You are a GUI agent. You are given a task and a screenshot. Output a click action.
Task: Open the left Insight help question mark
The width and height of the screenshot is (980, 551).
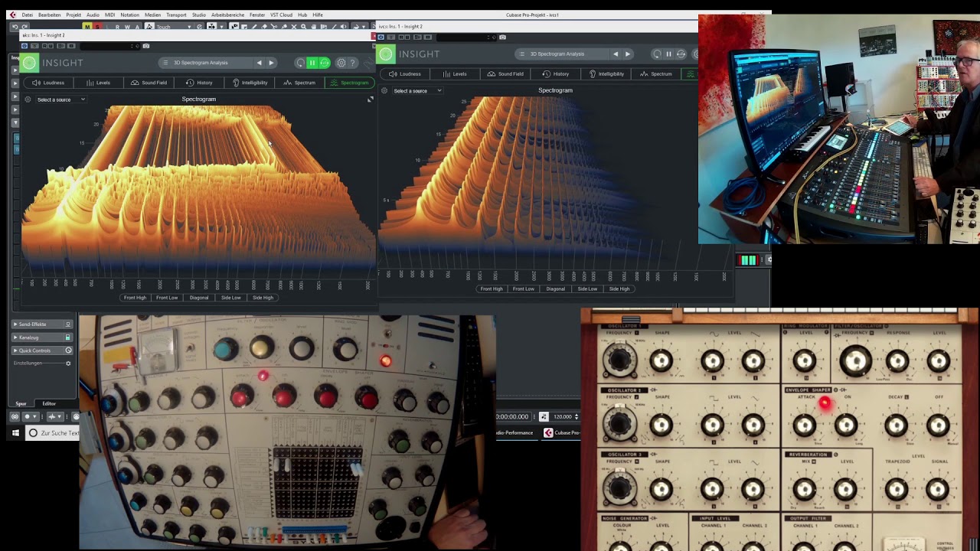pyautogui.click(x=352, y=63)
